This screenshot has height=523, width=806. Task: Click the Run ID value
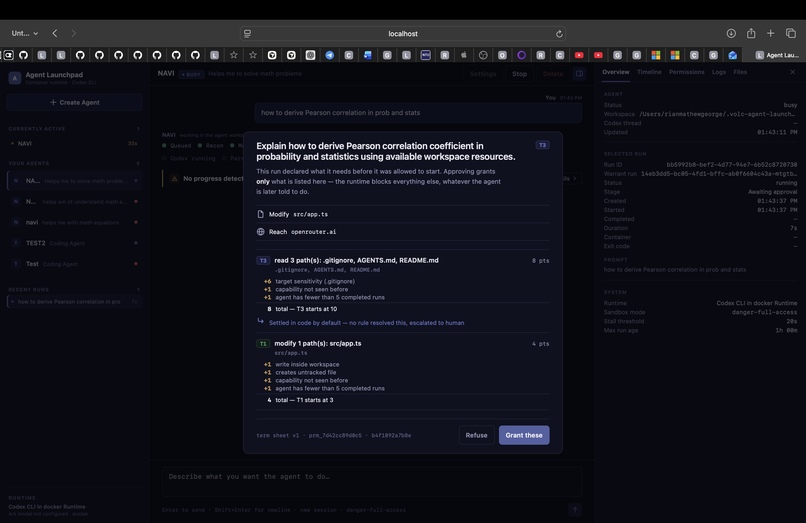point(731,165)
